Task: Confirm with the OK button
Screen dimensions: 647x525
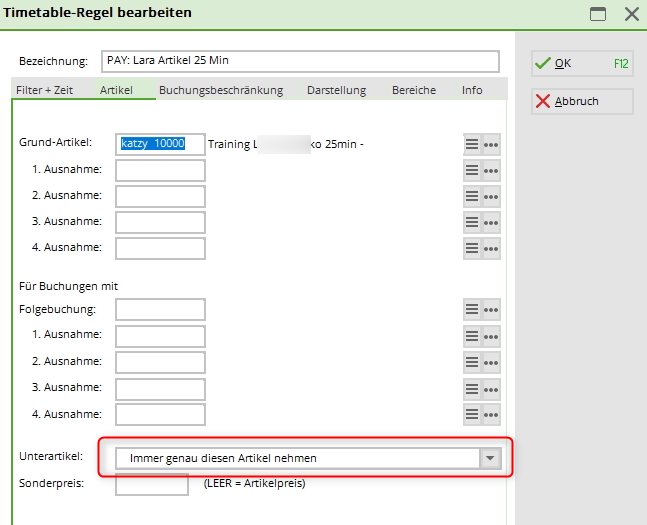Action: [581, 63]
